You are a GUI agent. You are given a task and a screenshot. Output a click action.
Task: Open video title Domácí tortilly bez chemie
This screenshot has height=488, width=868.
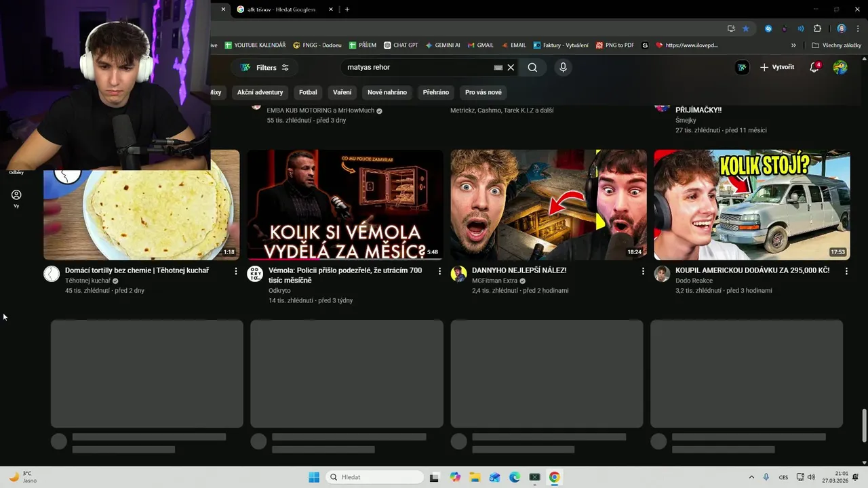coord(137,270)
